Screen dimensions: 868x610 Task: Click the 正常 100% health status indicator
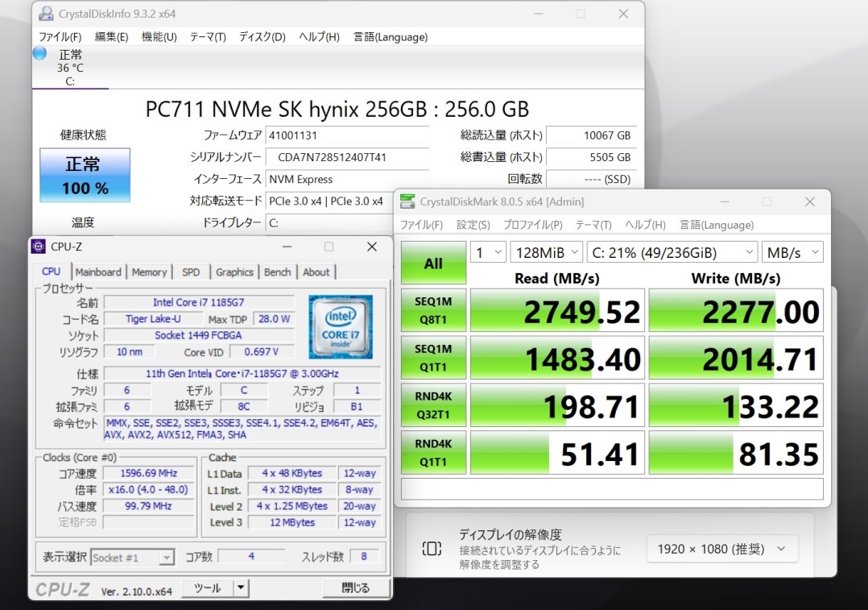point(85,175)
